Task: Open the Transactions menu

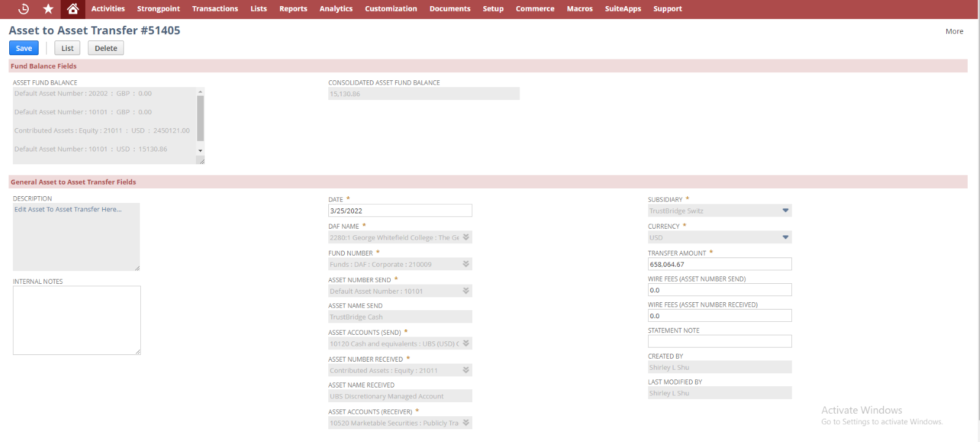Action: click(x=215, y=9)
